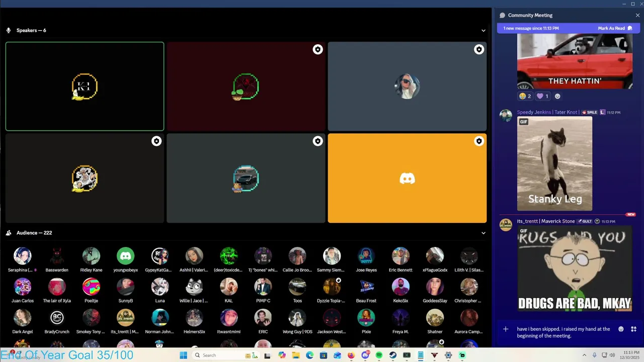Select Ridley Kane audience avatar
The image size is (644, 362).
91,256
